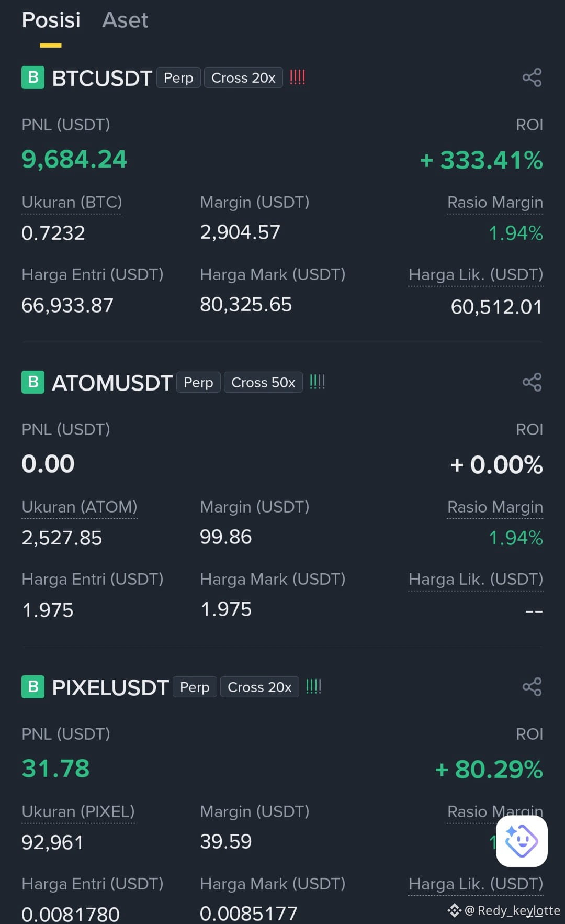Select the Posisi tab
565x924 pixels.
(x=51, y=20)
